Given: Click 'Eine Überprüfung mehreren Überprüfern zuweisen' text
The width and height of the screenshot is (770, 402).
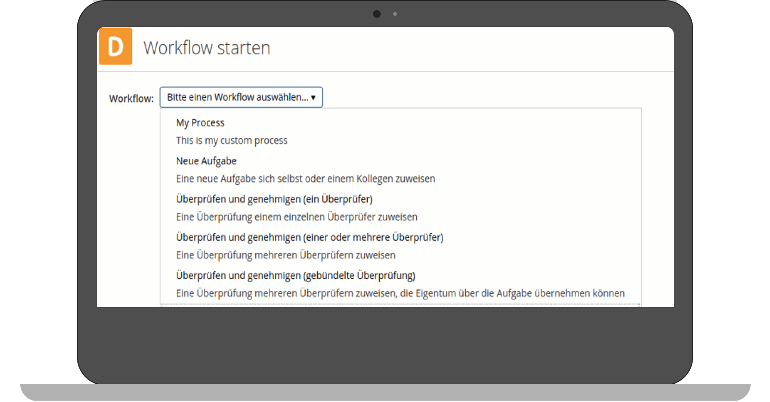Looking at the screenshot, I should click(x=286, y=255).
